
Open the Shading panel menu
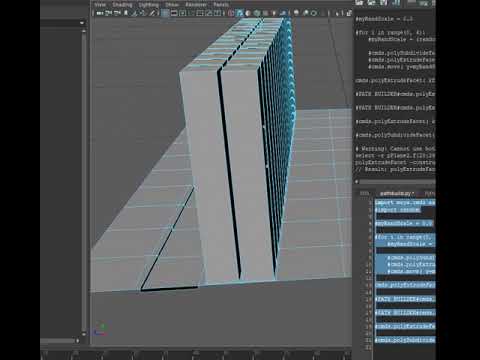tap(122, 5)
